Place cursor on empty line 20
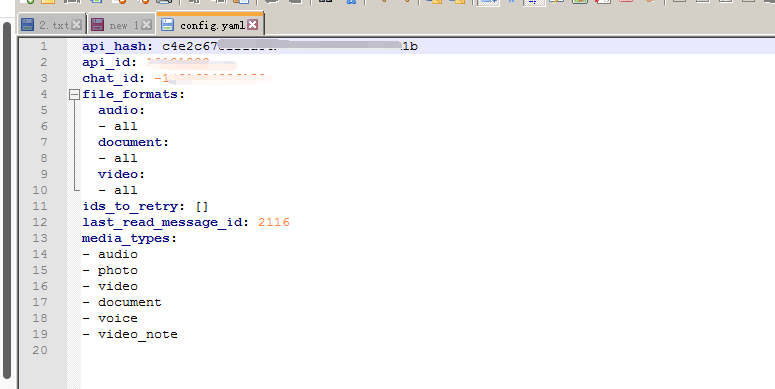The image size is (775, 389). click(428, 350)
